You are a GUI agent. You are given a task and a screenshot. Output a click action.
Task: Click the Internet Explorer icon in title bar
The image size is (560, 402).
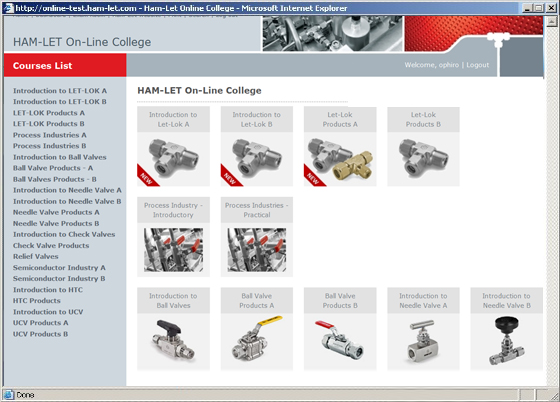tap(8, 7)
